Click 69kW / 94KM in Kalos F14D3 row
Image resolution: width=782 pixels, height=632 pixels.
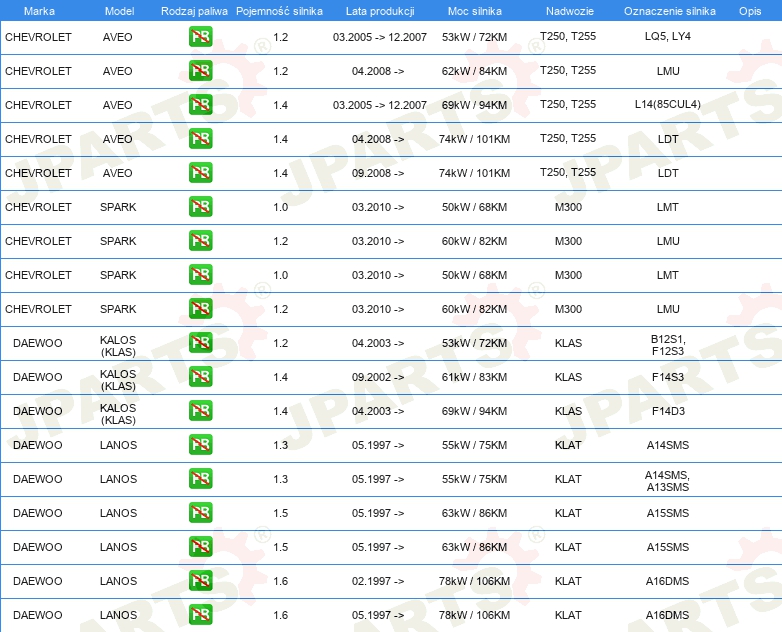[474, 411]
